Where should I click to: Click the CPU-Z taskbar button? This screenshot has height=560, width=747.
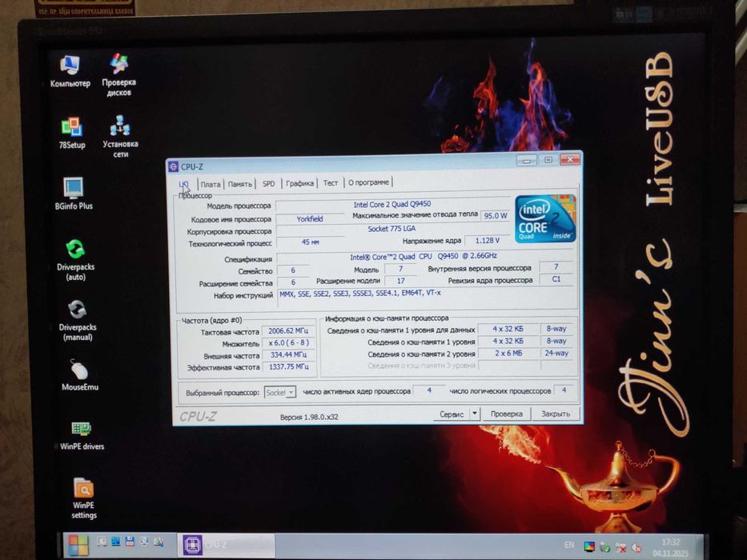227,545
